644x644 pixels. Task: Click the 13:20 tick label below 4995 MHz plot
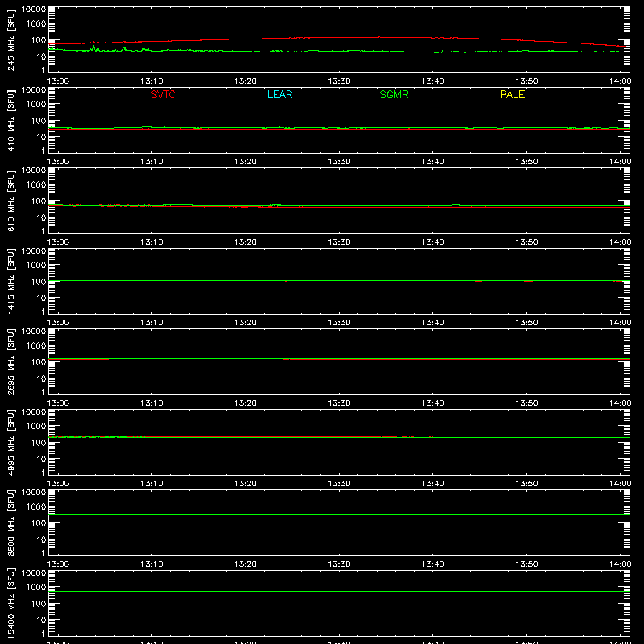coord(246,484)
